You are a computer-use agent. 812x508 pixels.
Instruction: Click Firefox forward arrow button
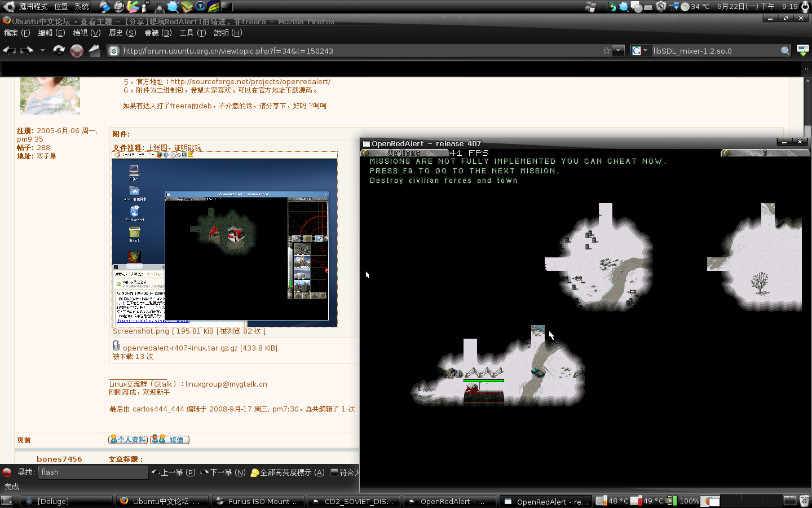pos(27,51)
